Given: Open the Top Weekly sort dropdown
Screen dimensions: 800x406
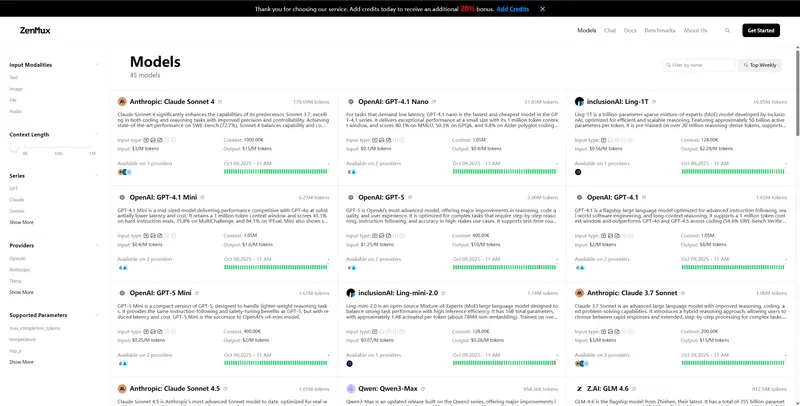Looking at the screenshot, I should point(760,64).
